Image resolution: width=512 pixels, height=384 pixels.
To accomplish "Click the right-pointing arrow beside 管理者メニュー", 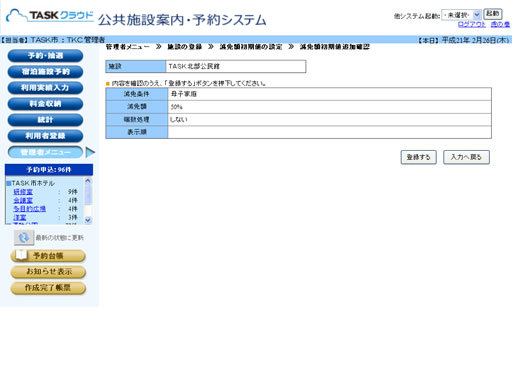I will 90,152.
